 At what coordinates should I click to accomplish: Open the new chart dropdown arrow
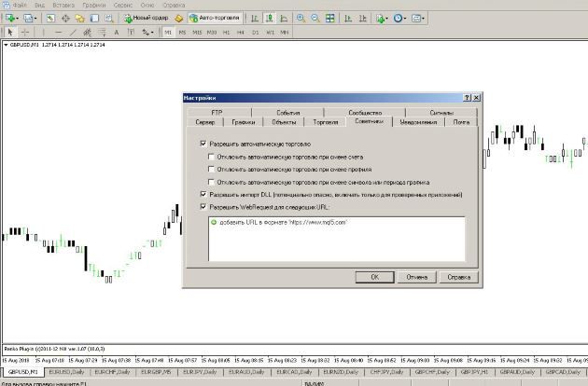[19, 18]
